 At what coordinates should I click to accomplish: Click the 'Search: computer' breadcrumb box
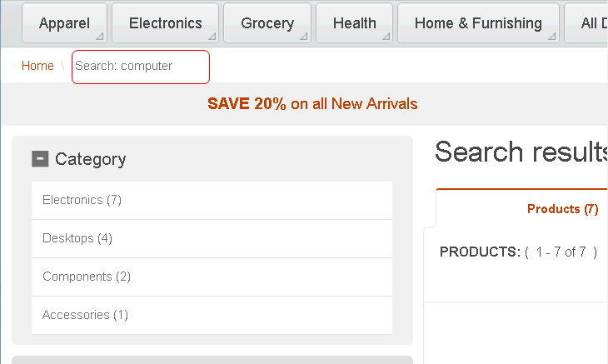(x=140, y=67)
